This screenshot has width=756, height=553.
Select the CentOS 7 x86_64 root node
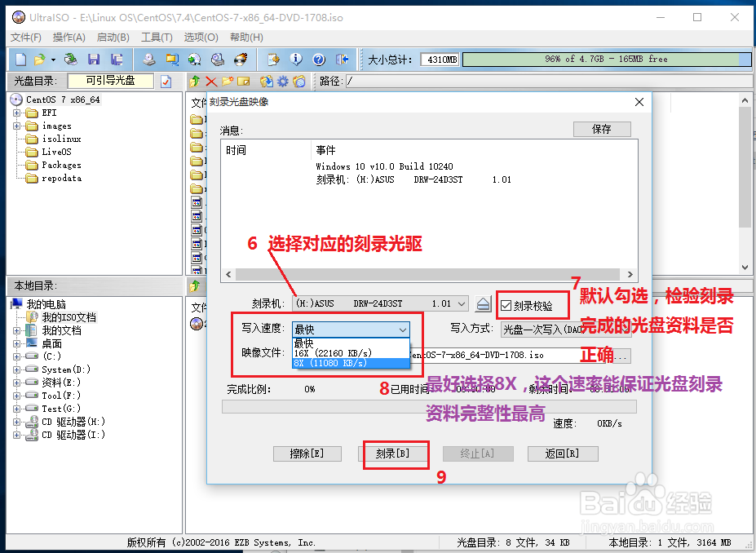click(x=63, y=100)
